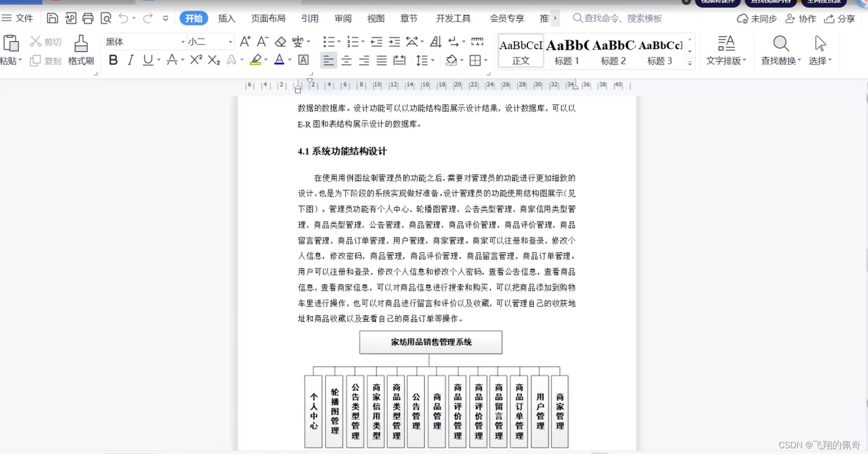Open the 文件 menu
868x454 pixels.
click(18, 18)
